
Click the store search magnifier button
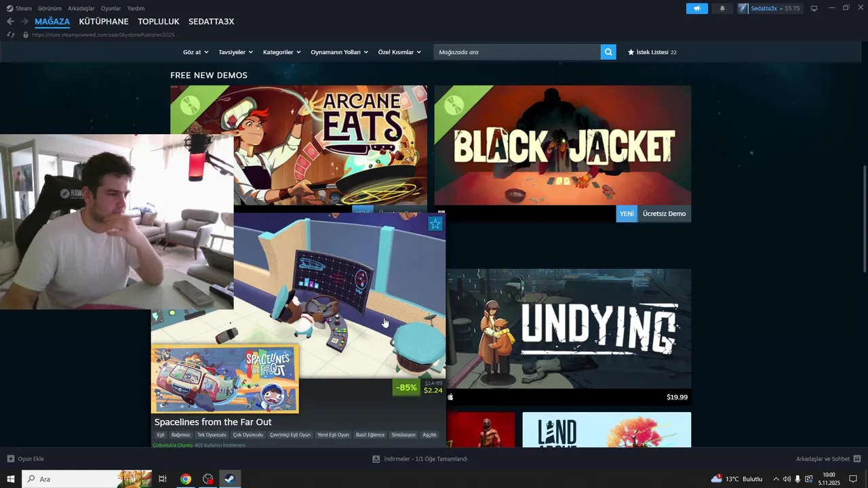(608, 52)
